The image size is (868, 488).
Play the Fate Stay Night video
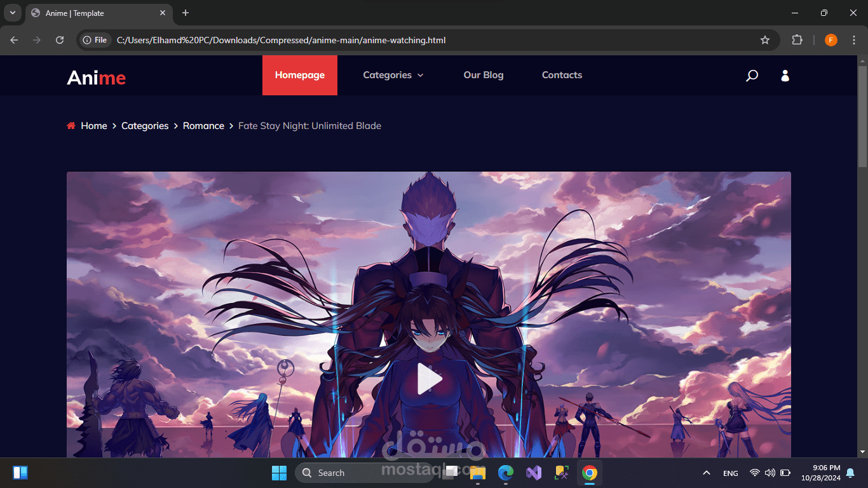[430, 379]
